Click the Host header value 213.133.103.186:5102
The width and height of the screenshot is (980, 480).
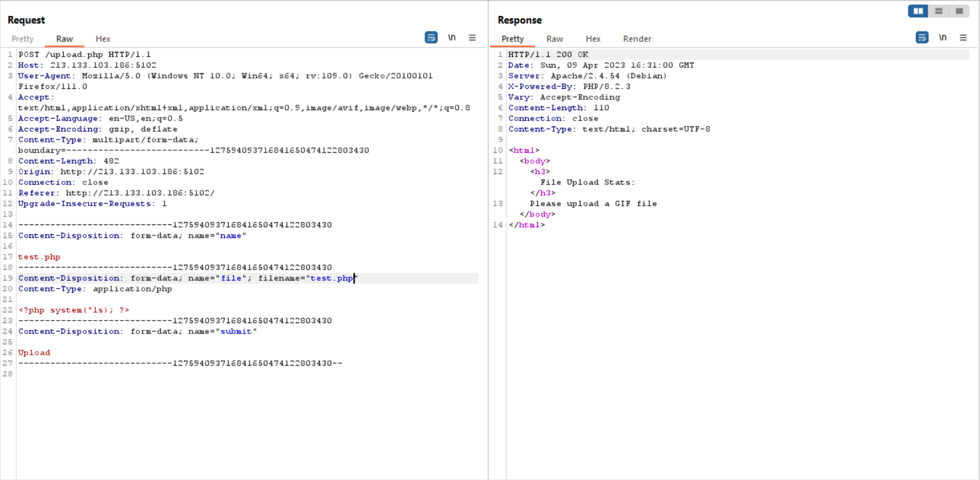click(103, 65)
